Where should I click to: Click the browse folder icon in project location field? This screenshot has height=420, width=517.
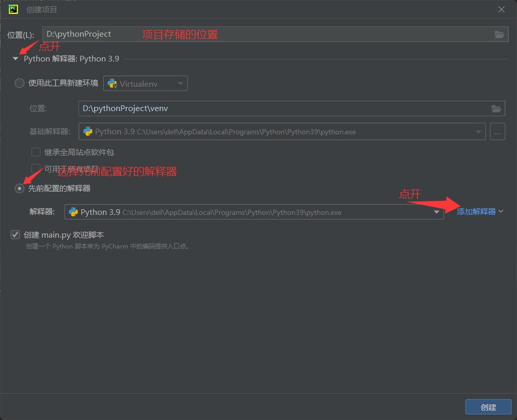click(499, 34)
